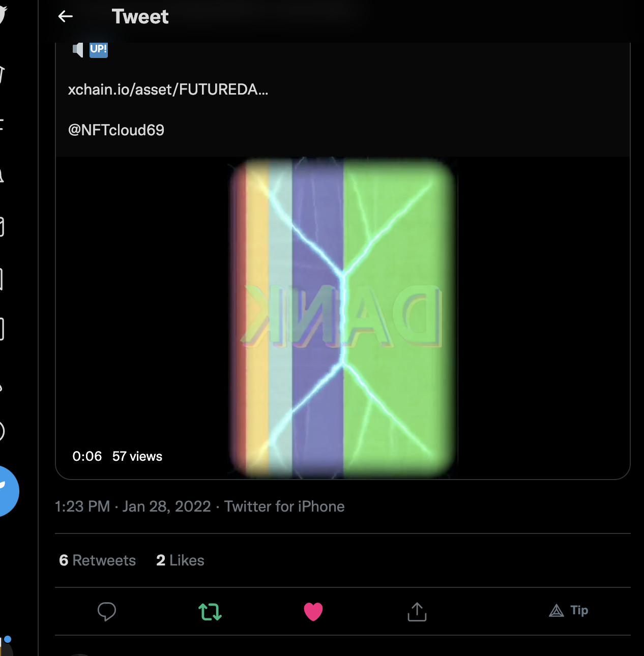The width and height of the screenshot is (644, 656).
Task: Visit the @NFTcloud69 mention
Action: [x=116, y=130]
